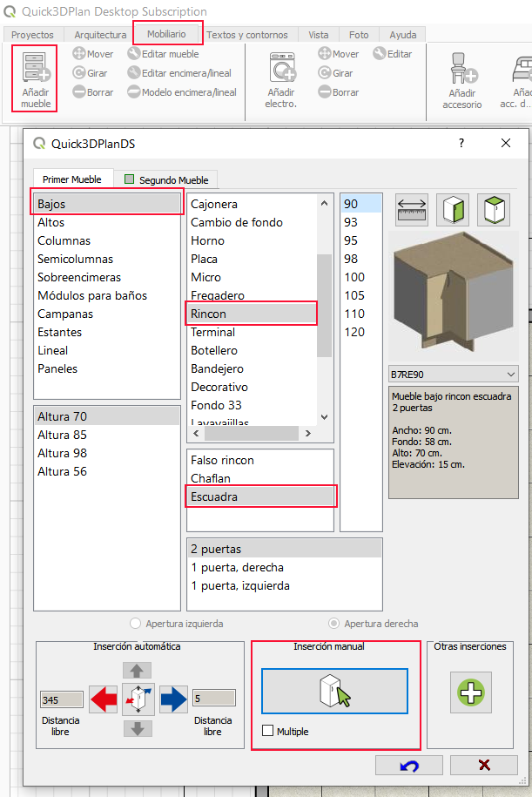This screenshot has width=532, height=797.
Task: Click the down arrow insertion button
Action: click(x=138, y=728)
